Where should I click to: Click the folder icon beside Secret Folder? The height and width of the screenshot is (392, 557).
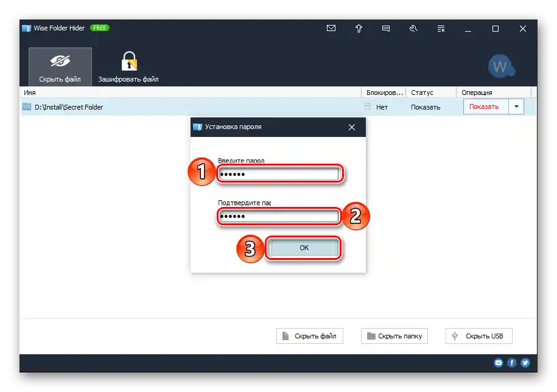(x=27, y=107)
